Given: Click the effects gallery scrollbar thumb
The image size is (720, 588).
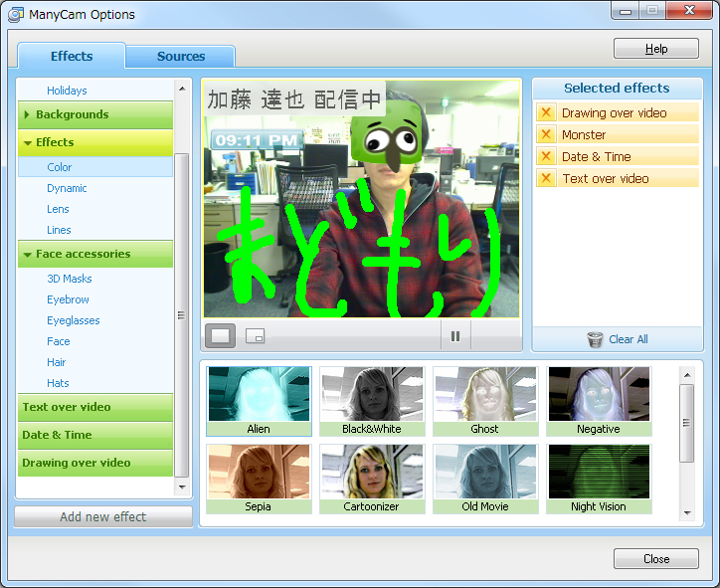Looking at the screenshot, I should pyautogui.click(x=687, y=423).
